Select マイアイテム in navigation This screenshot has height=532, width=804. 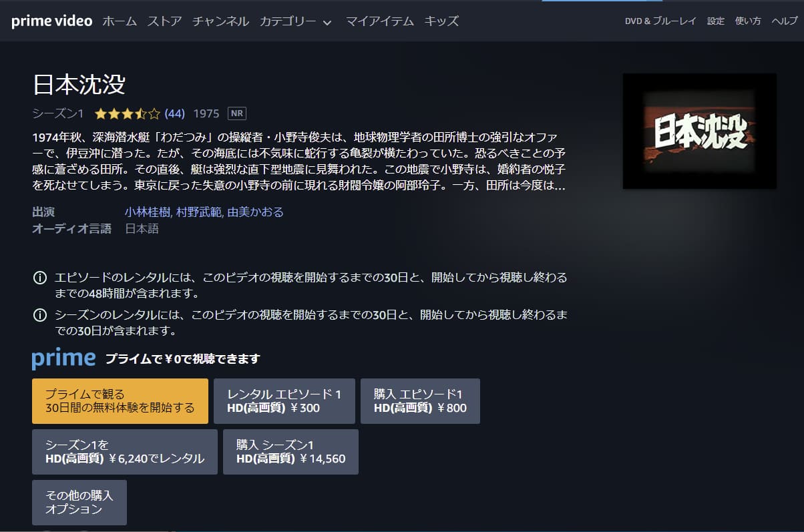point(379,21)
